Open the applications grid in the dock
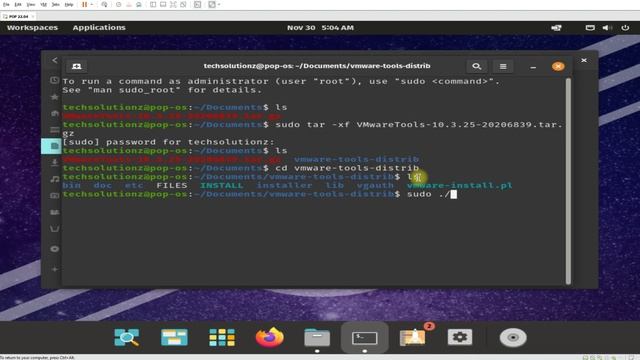 (222, 337)
